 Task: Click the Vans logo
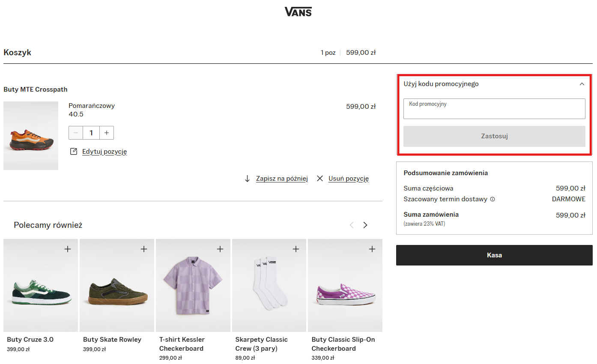pos(298,12)
